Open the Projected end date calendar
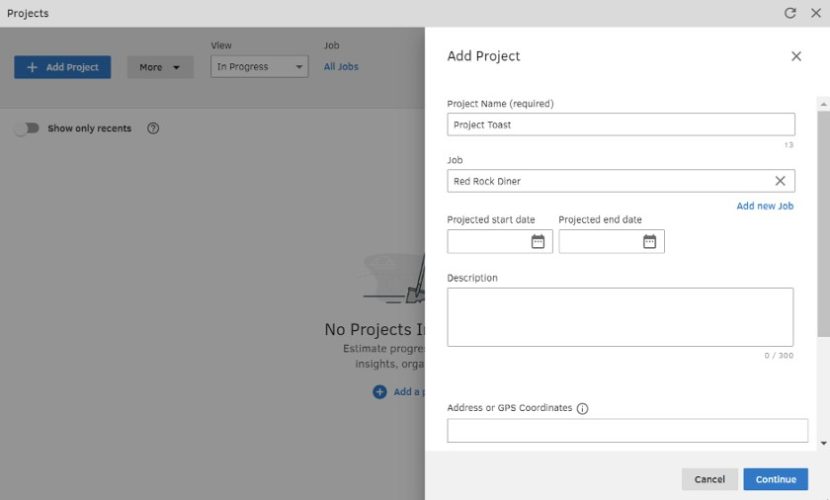This screenshot has height=500, width=830. coord(649,242)
